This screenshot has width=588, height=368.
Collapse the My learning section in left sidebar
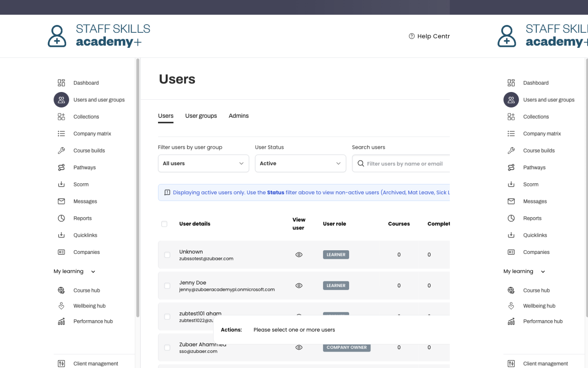pos(74,272)
